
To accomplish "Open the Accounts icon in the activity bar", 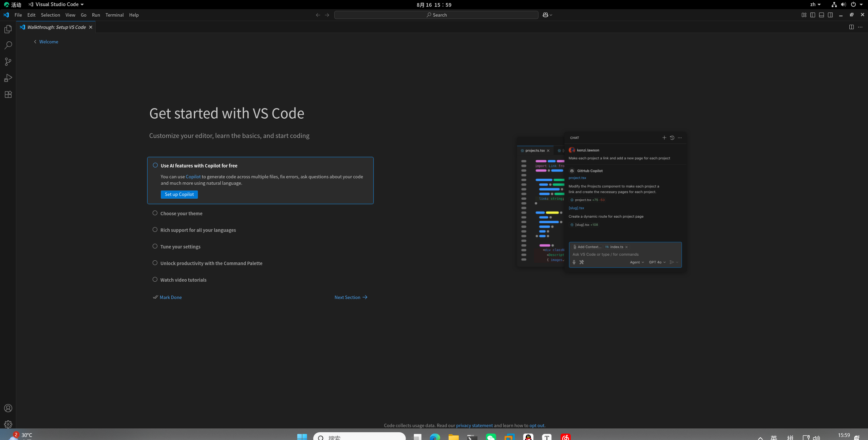I will pyautogui.click(x=8, y=408).
